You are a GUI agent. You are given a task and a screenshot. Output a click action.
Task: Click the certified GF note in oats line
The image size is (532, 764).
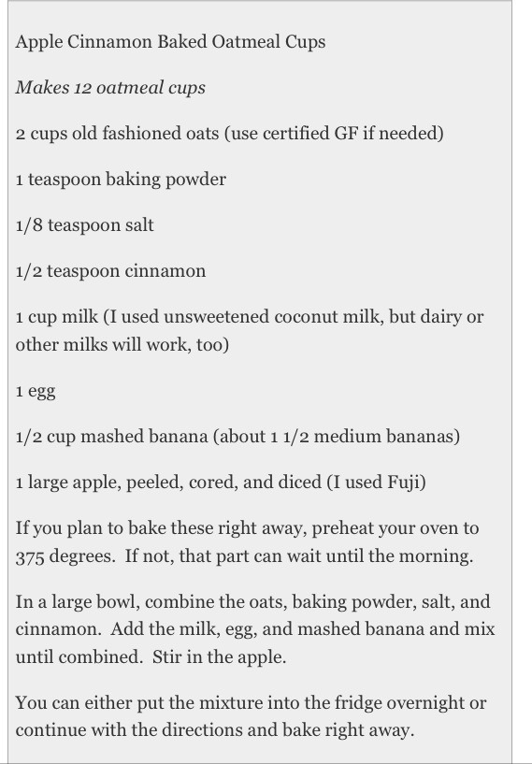pyautogui.click(x=334, y=134)
